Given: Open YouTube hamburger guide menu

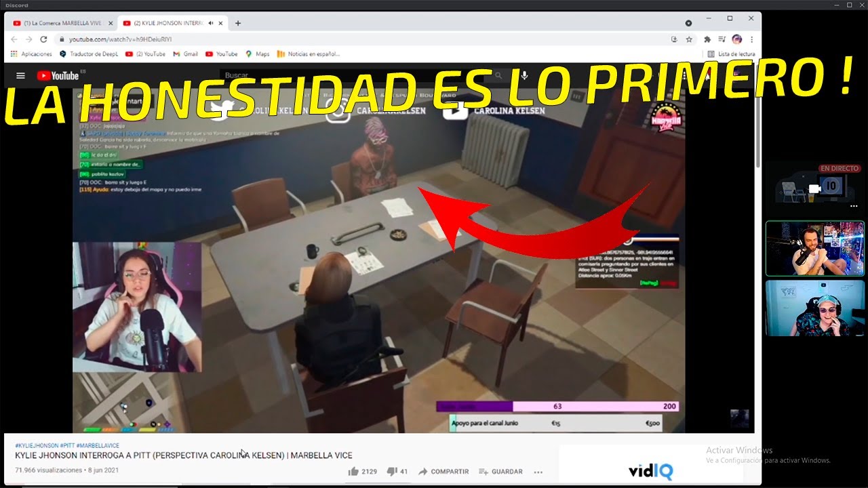Looking at the screenshot, I should [x=20, y=76].
